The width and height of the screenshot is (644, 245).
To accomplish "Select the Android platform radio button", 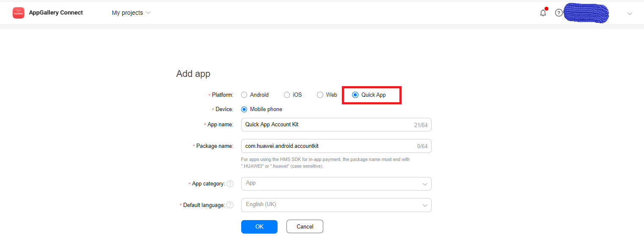I will tap(244, 95).
